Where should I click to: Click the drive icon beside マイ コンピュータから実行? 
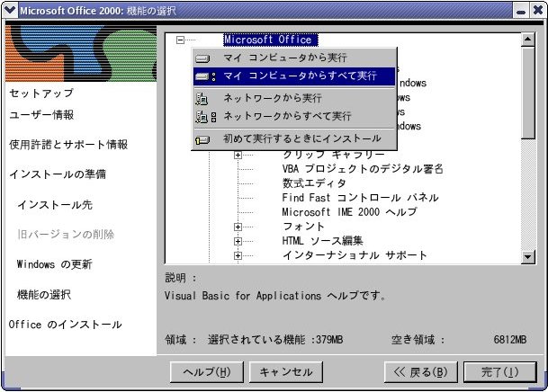click(202, 58)
